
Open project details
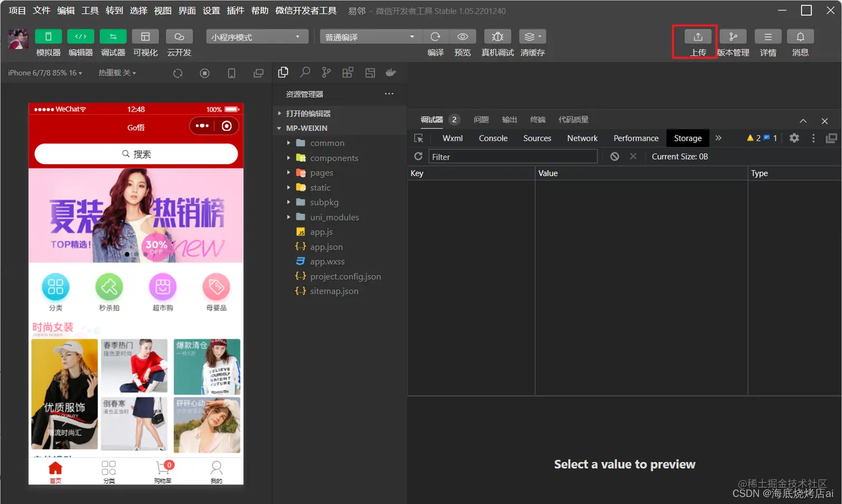pyautogui.click(x=768, y=37)
